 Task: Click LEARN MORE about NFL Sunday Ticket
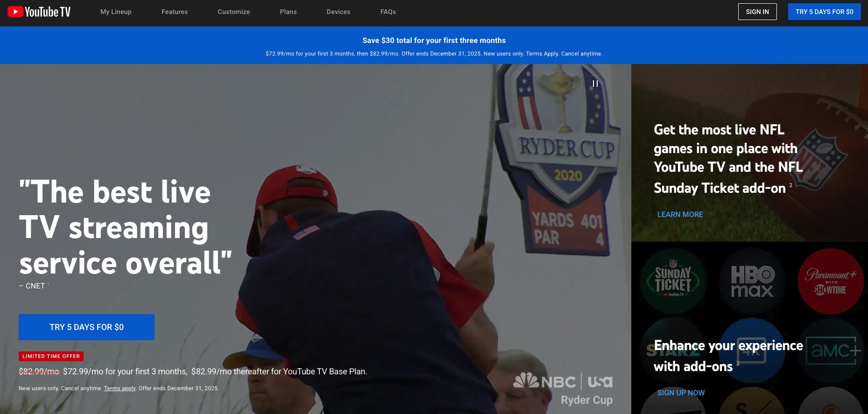680,215
